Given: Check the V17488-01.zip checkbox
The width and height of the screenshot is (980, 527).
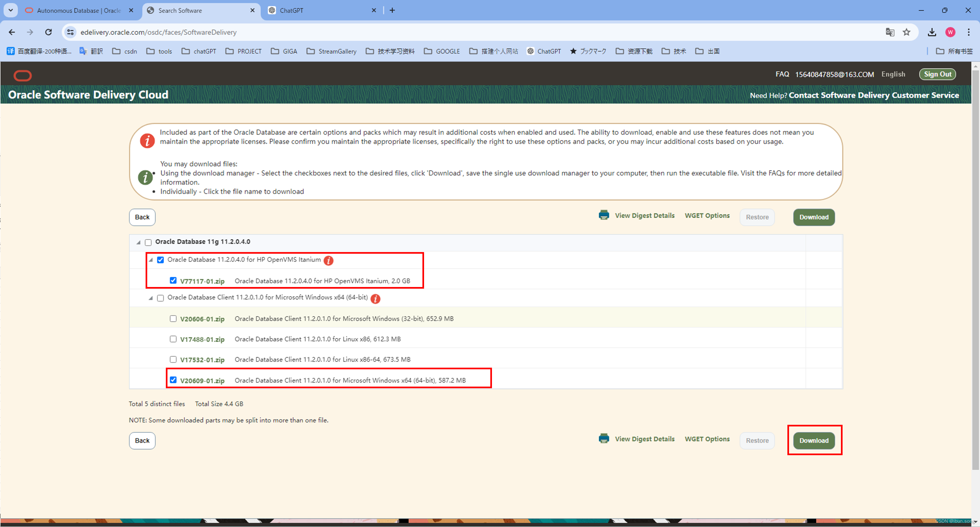Looking at the screenshot, I should click(x=173, y=339).
